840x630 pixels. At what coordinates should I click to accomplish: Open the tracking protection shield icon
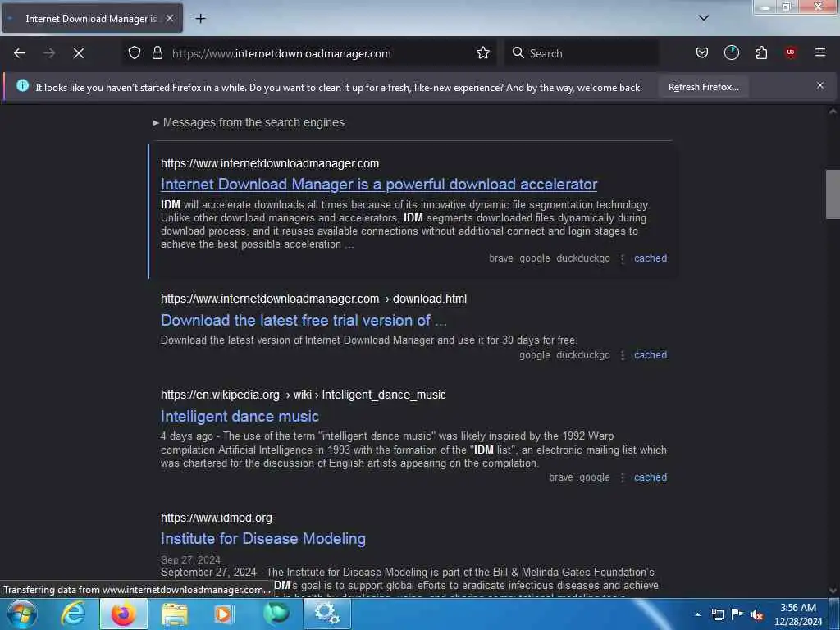(135, 53)
